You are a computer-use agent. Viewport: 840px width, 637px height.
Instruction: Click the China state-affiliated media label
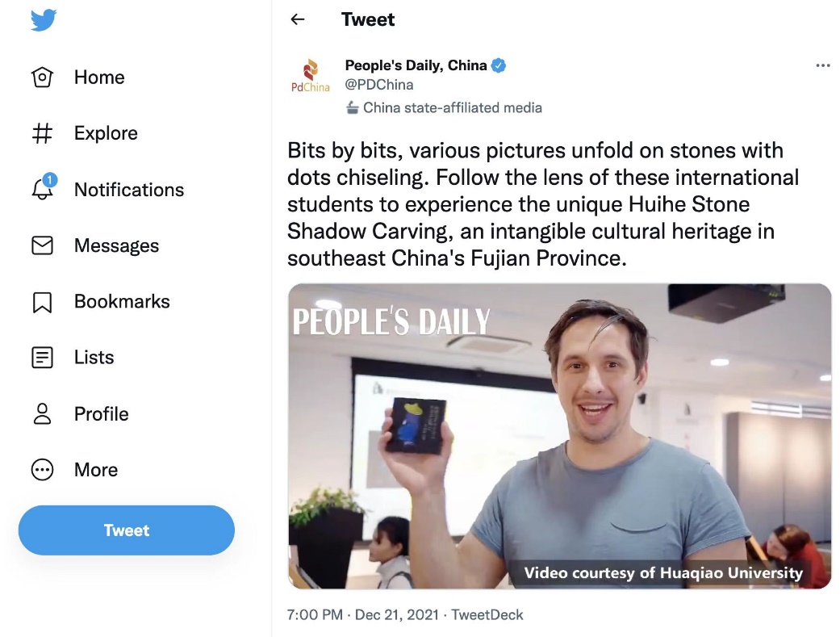pos(452,107)
